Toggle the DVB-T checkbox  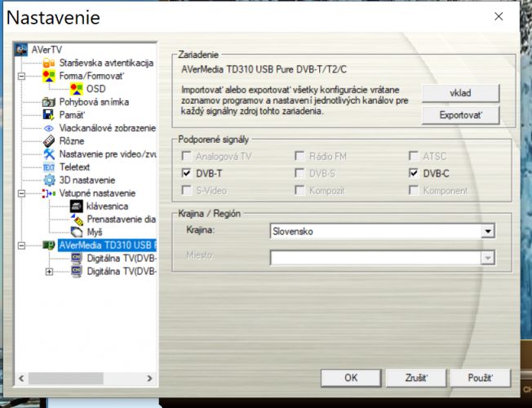pos(186,174)
